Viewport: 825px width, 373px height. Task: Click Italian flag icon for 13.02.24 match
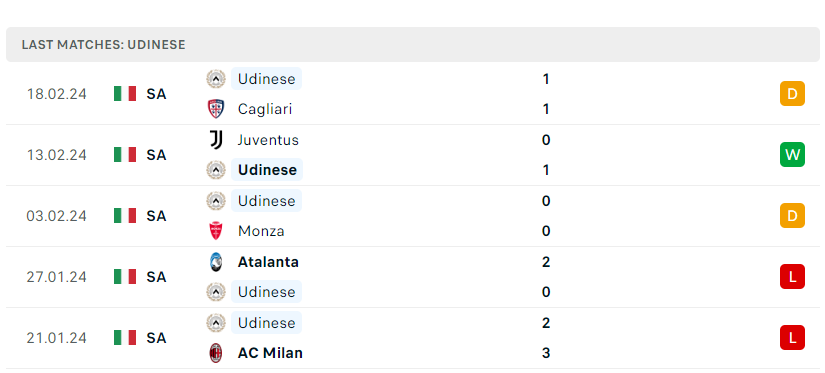pos(125,155)
